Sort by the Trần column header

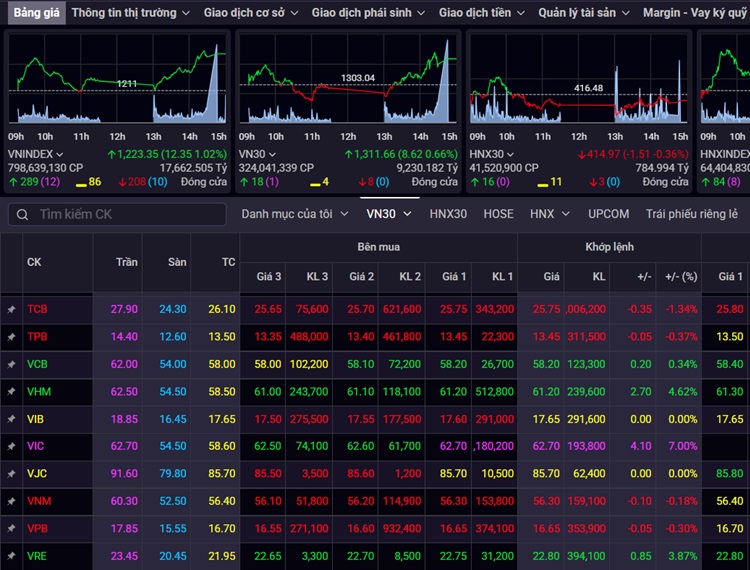126,262
